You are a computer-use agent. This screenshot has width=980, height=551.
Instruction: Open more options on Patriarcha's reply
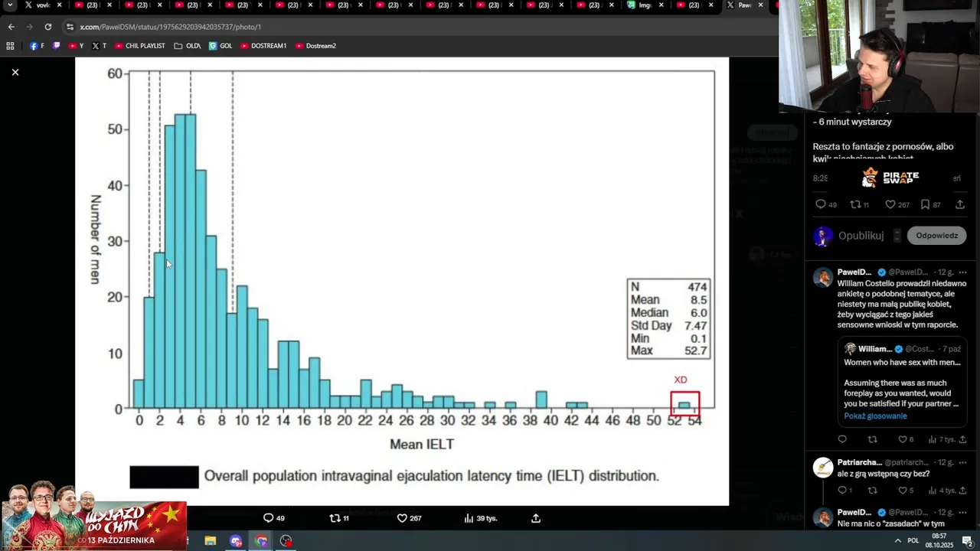coord(963,463)
